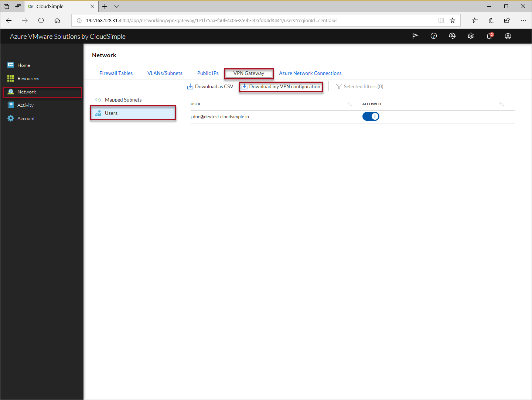Open the settings gear in the top bar

pyautogui.click(x=470, y=36)
